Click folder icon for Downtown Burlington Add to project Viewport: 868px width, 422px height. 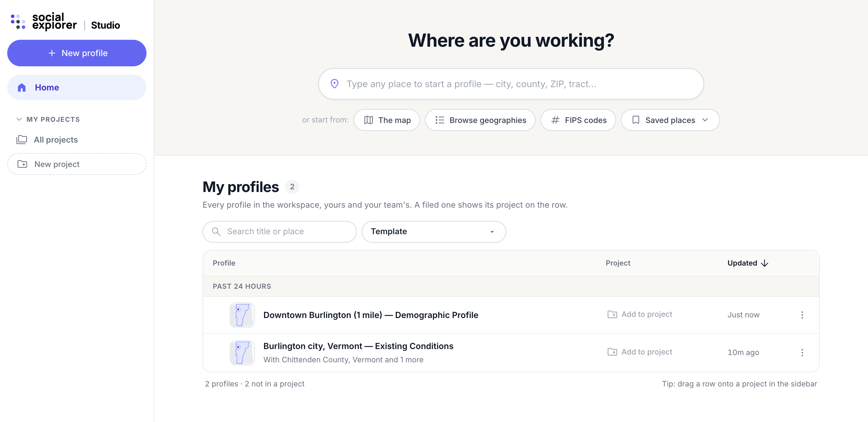tap(612, 314)
